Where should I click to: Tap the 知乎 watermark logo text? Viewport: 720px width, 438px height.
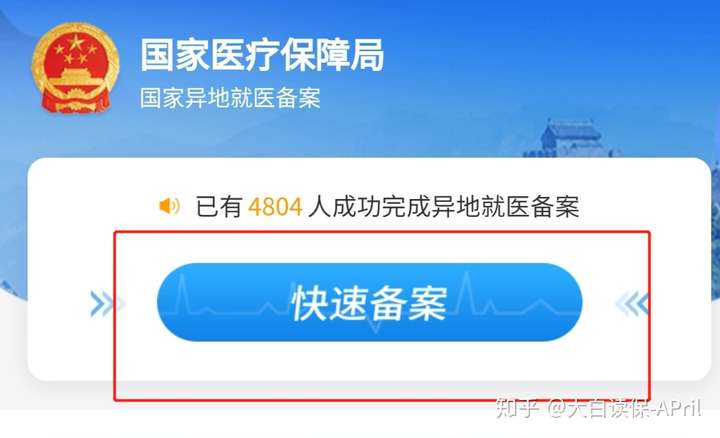tap(517, 408)
